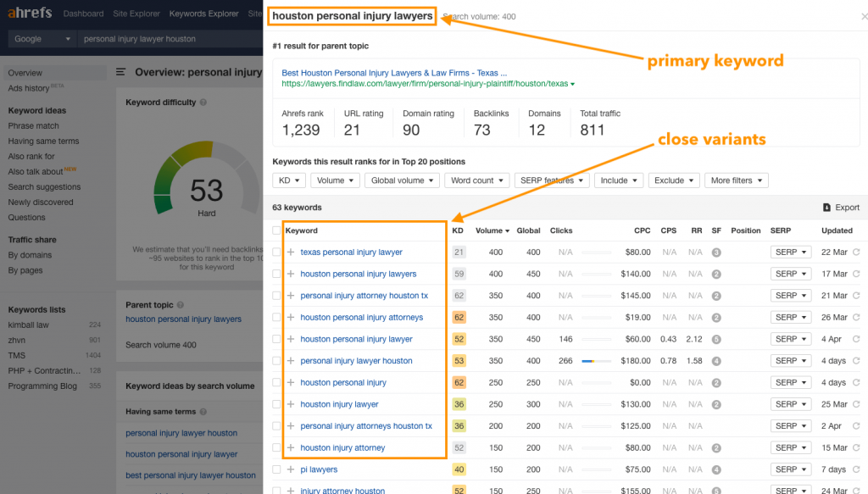Screen dimensions: 868x494
Task: Select Search suggestions in sidebar
Action: click(x=44, y=187)
